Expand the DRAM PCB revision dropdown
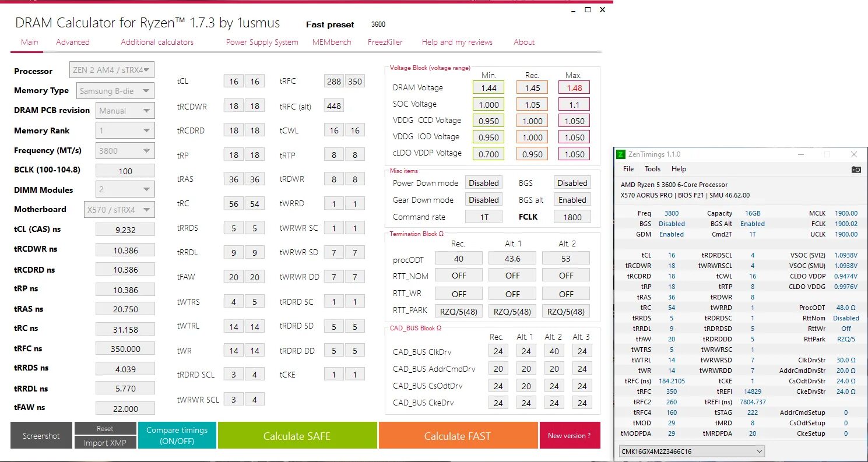 coord(125,111)
